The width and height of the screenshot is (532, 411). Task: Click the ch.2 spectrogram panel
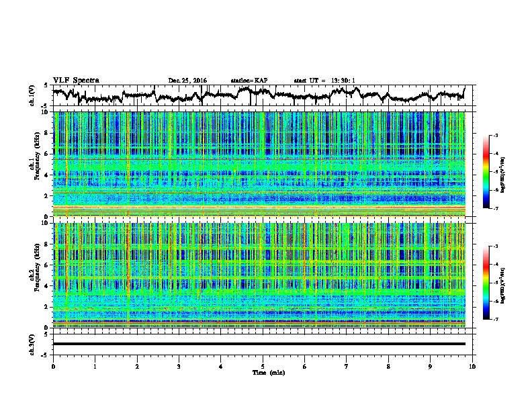(259, 275)
